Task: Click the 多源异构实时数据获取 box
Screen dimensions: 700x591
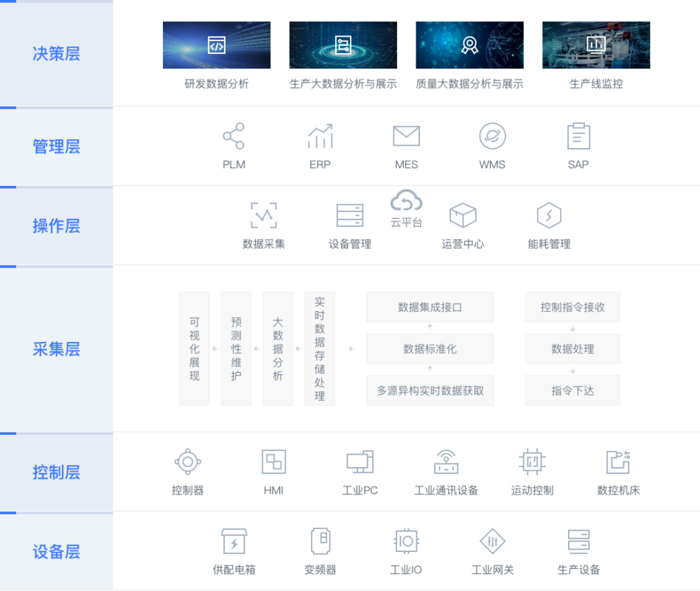Action: 430,391
